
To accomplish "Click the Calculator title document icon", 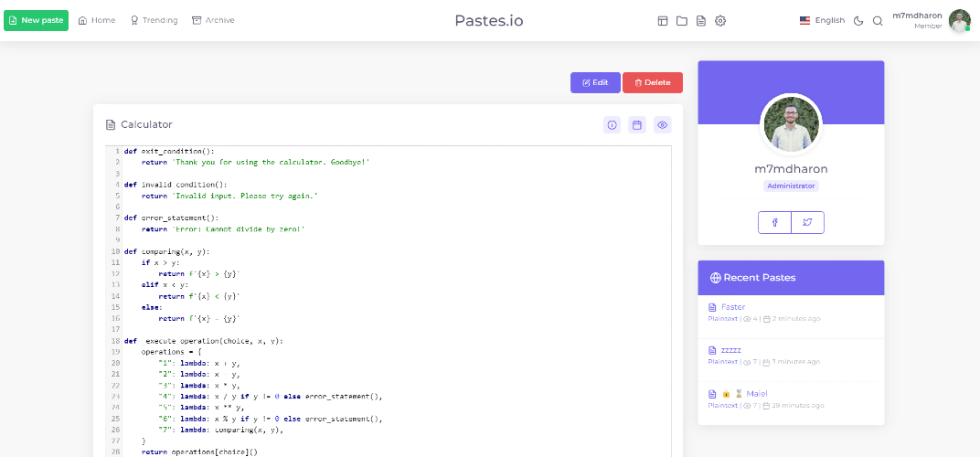I will click(111, 125).
